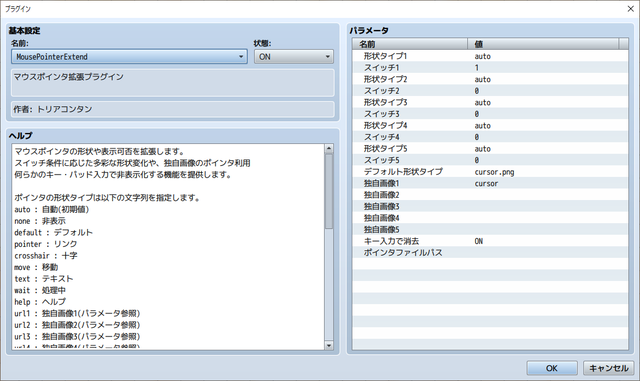Click the auto value of 形状タイプ1
The image size is (640, 381).
(482, 56)
